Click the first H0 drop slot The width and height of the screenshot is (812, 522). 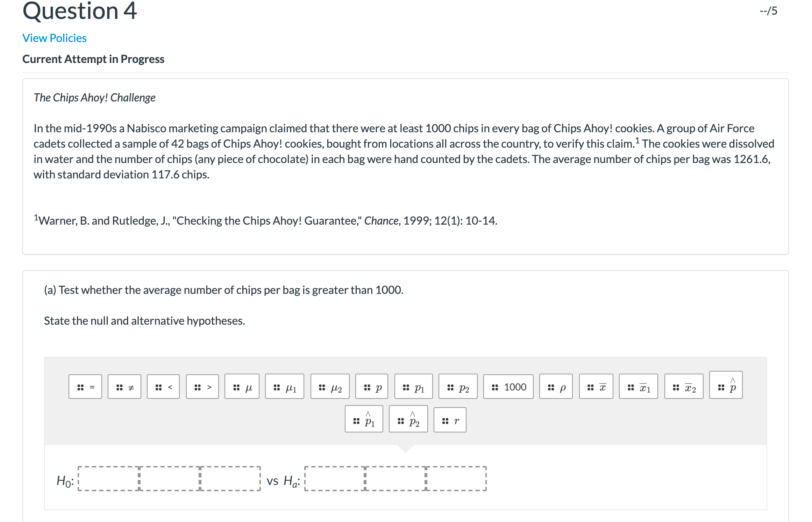pos(108,479)
